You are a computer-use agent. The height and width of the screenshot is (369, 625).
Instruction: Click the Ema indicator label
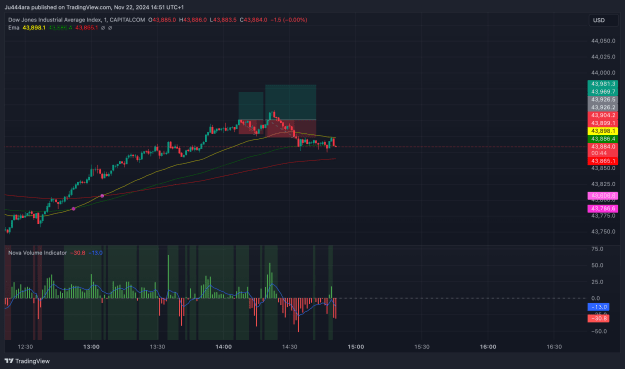pyautogui.click(x=14, y=28)
